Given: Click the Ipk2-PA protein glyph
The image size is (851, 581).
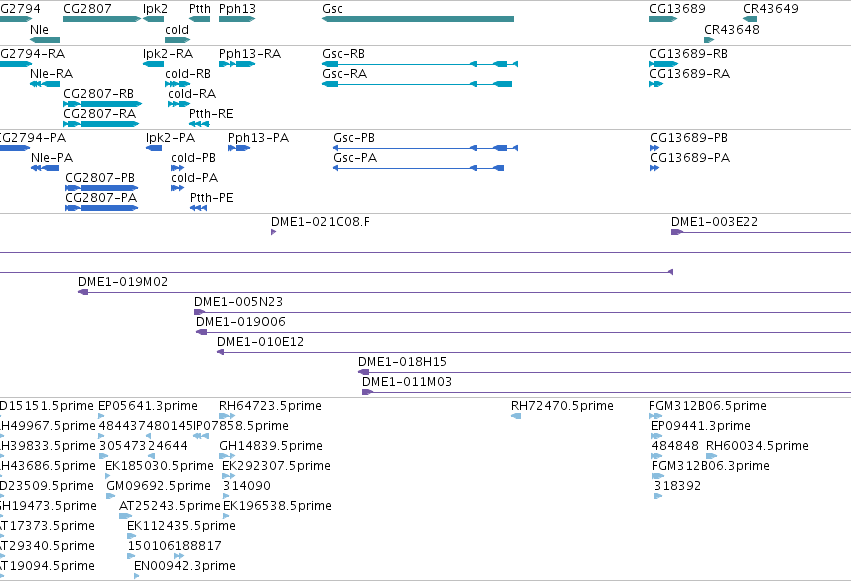Looking at the screenshot, I should point(154,148).
